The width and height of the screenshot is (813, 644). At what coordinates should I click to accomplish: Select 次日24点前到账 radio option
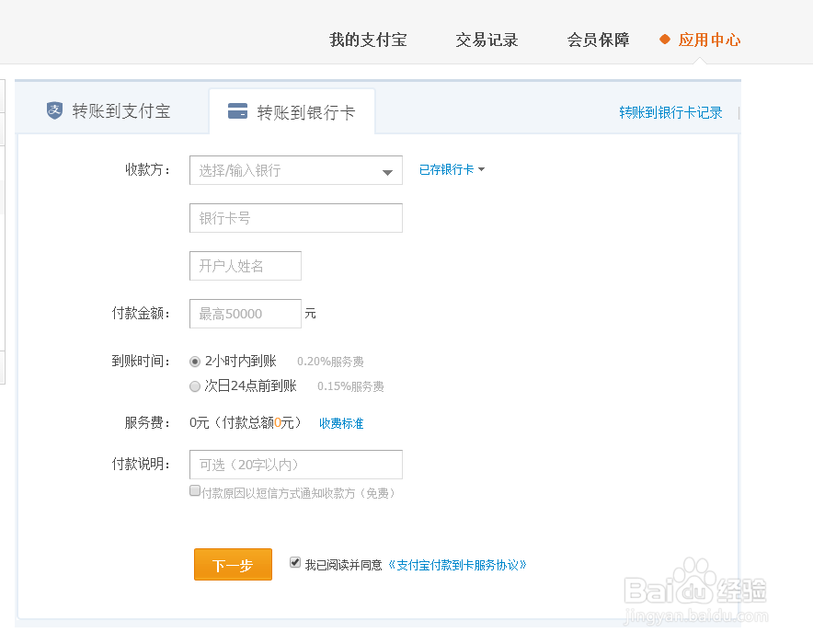pyautogui.click(x=195, y=386)
